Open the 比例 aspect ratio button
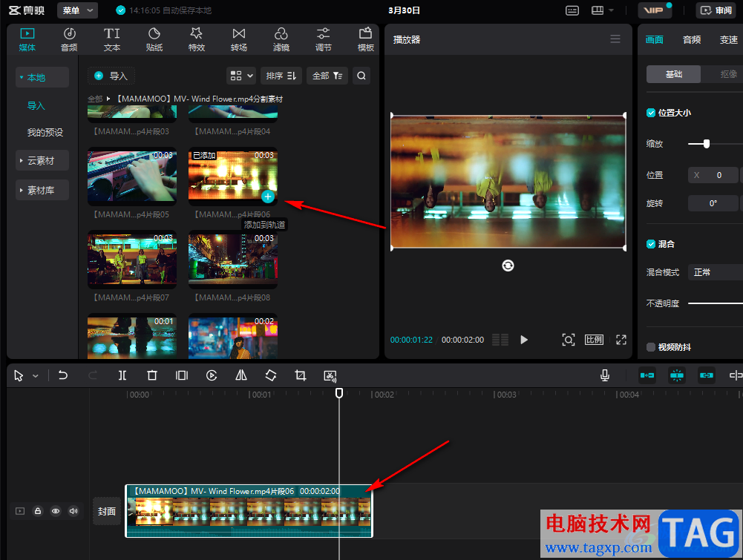Viewport: 743px width, 560px height. 594,340
